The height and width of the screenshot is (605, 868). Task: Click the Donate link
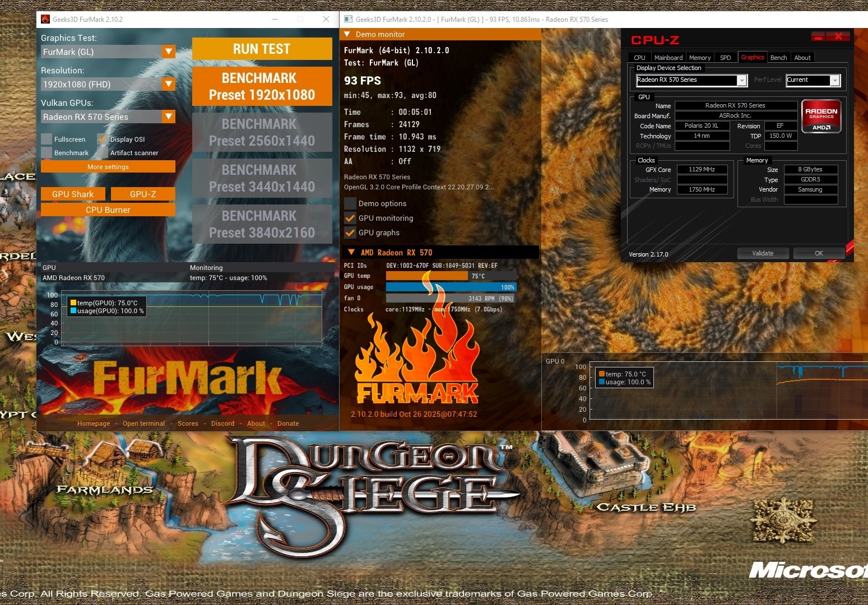click(x=288, y=424)
